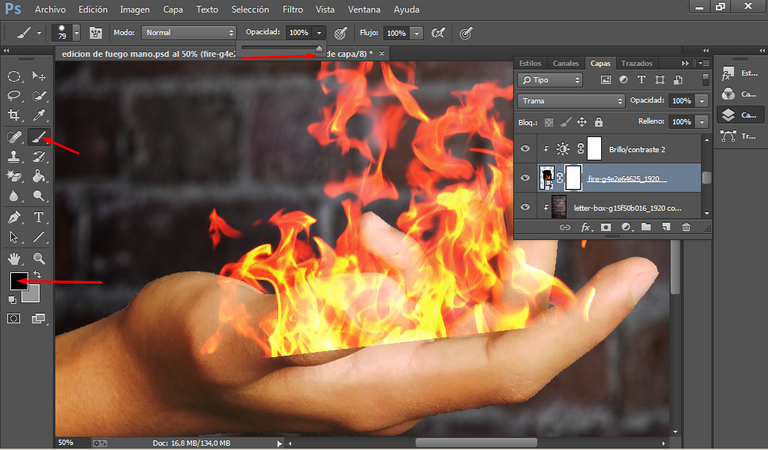Open the Trama blend mode dropdown
This screenshot has width=768, height=450.
(x=571, y=101)
